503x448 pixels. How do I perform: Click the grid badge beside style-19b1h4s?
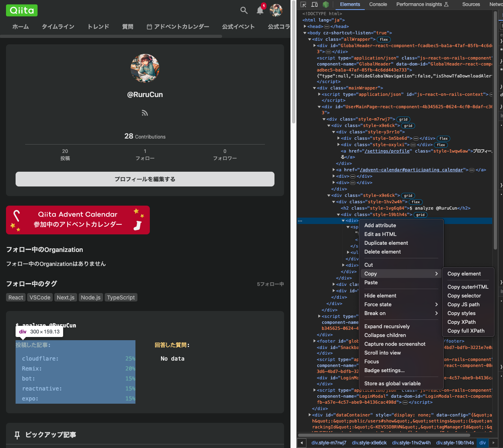420,215
